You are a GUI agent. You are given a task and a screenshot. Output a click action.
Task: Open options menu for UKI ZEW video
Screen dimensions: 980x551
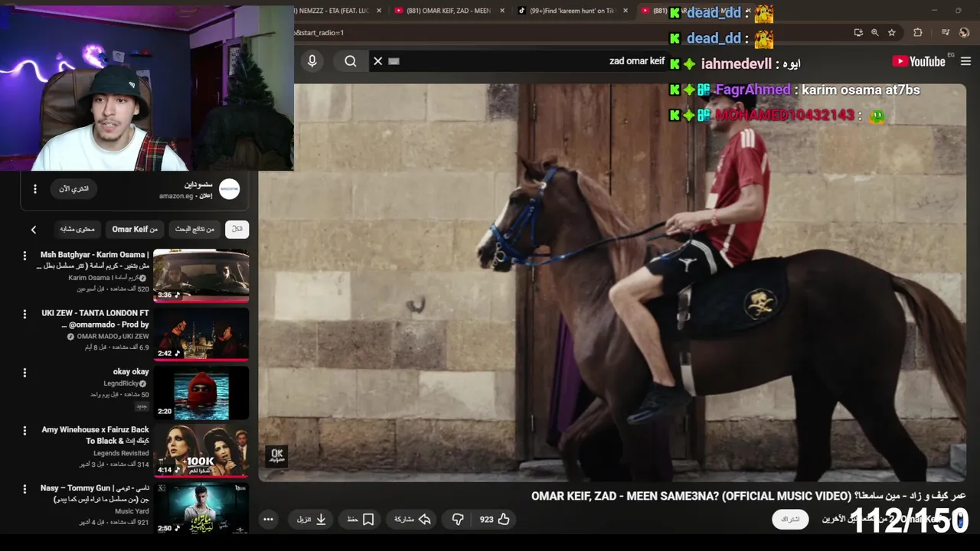tap(24, 314)
